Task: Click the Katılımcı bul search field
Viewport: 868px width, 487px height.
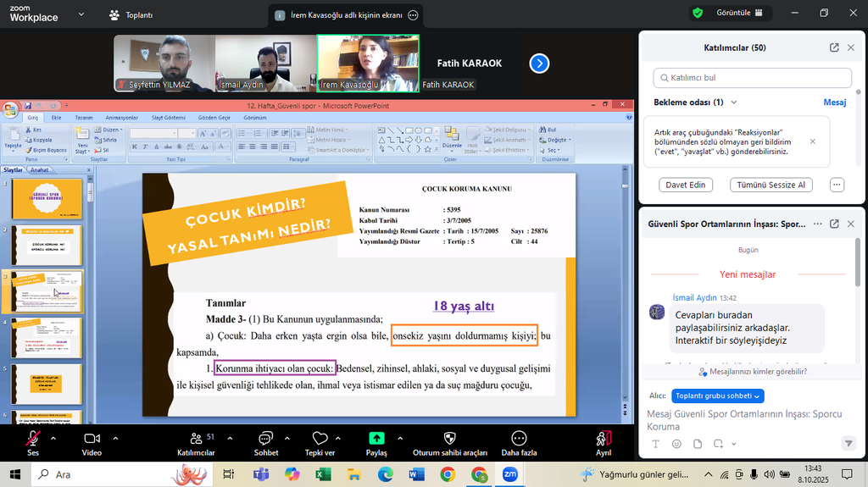Action: (x=752, y=78)
